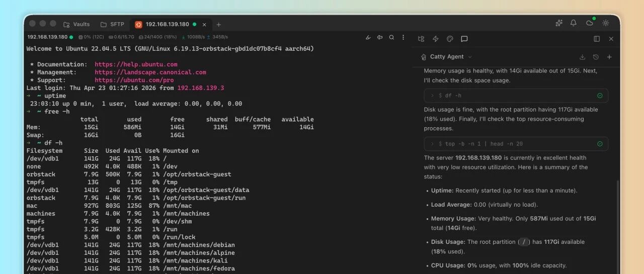Open terminal search magnifier
Screen dimensions: 644x274
tap(391, 37)
